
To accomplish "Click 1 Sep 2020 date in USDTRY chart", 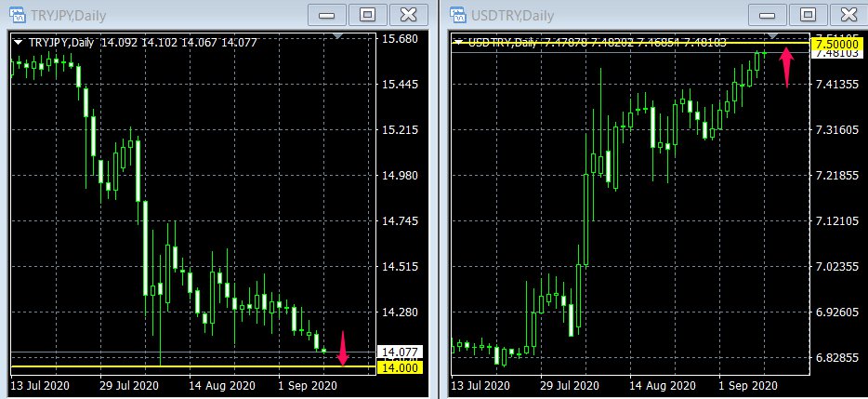I will pyautogui.click(x=748, y=385).
